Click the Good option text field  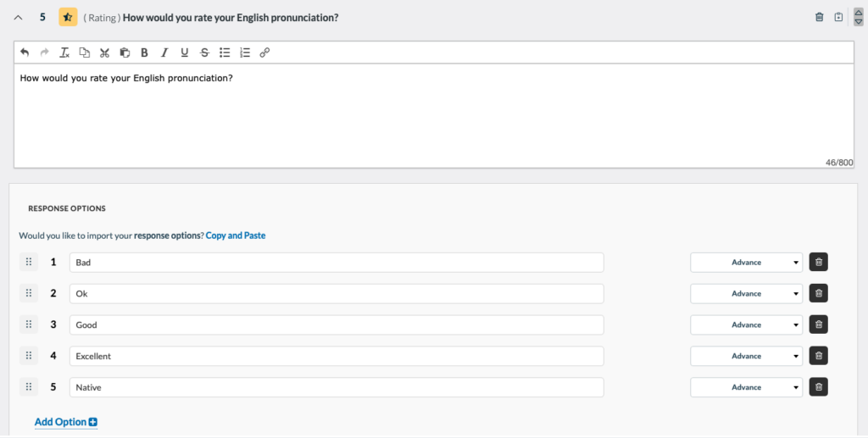tap(337, 324)
